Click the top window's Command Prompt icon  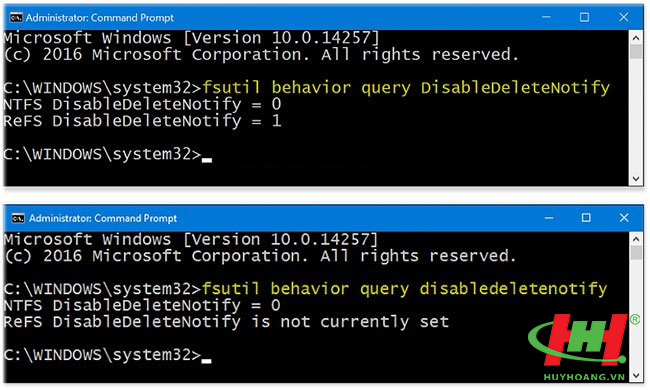coord(16,18)
